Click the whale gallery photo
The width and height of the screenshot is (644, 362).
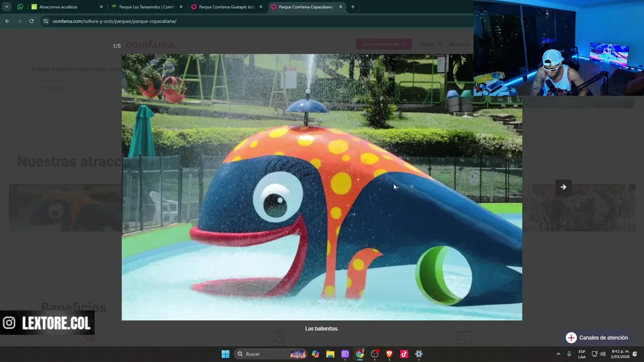322,187
